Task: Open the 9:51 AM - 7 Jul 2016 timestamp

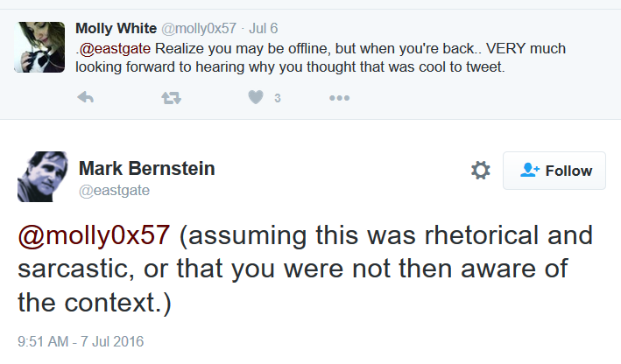Action: point(81,341)
